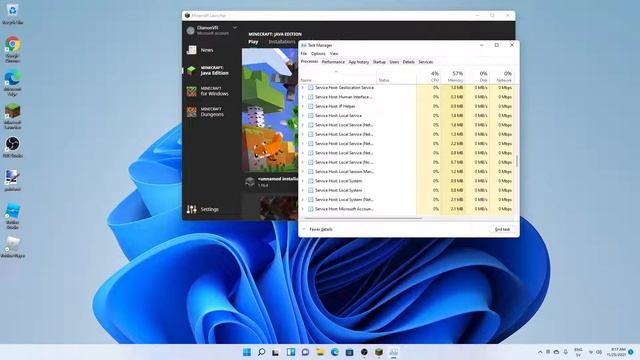Sort processes by the Memory column
Screen dimensions: 640x360
pyautogui.click(x=453, y=76)
